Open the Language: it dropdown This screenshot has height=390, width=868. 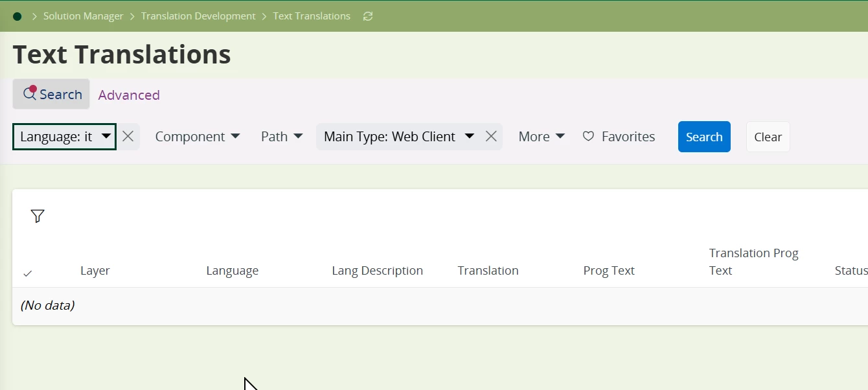tap(65, 137)
